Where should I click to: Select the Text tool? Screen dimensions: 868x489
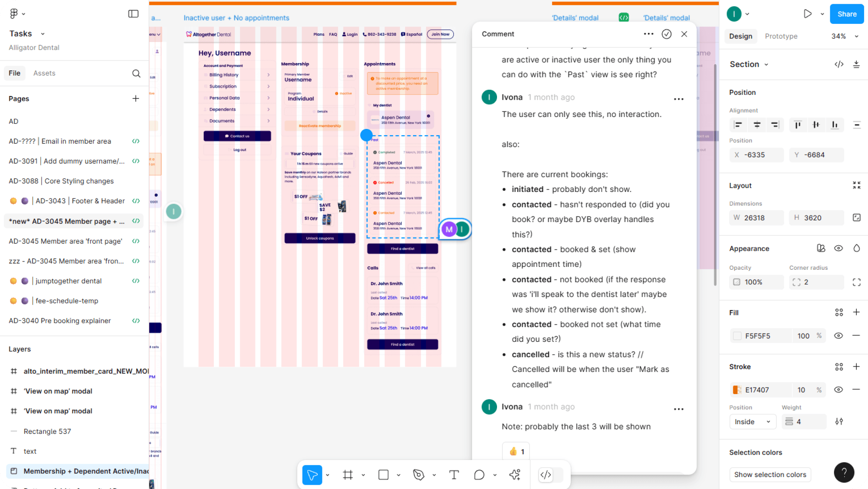[454, 475]
